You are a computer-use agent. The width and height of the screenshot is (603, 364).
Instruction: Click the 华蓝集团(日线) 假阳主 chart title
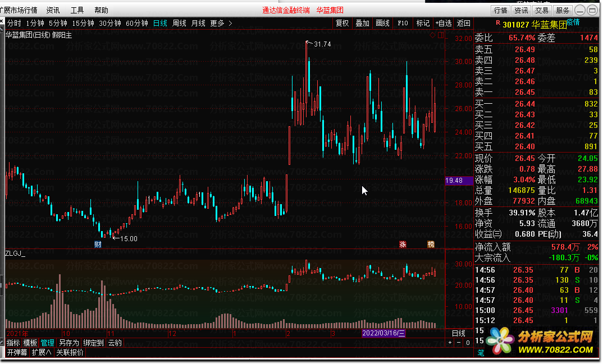coord(38,35)
